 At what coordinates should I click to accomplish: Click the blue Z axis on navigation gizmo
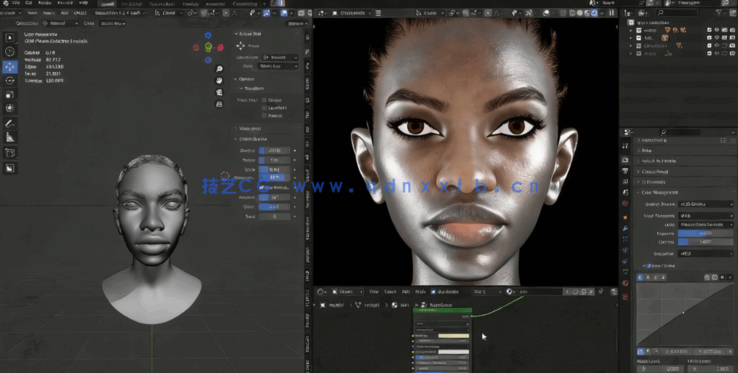208,35
